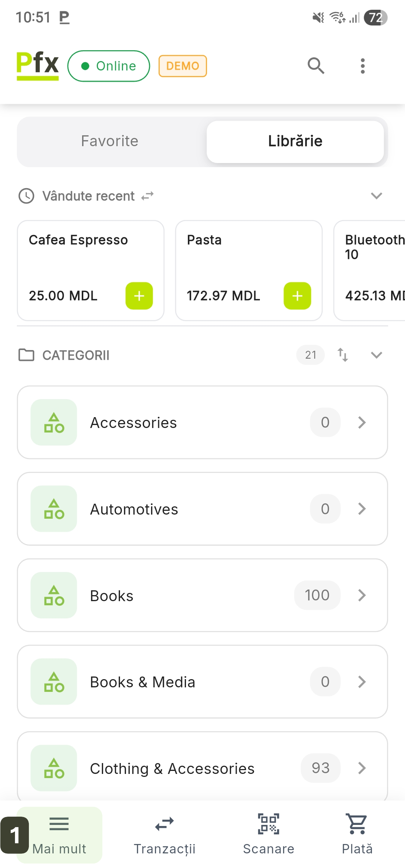405x868 pixels.
Task: Tap the Pfx logo
Action: click(x=37, y=65)
